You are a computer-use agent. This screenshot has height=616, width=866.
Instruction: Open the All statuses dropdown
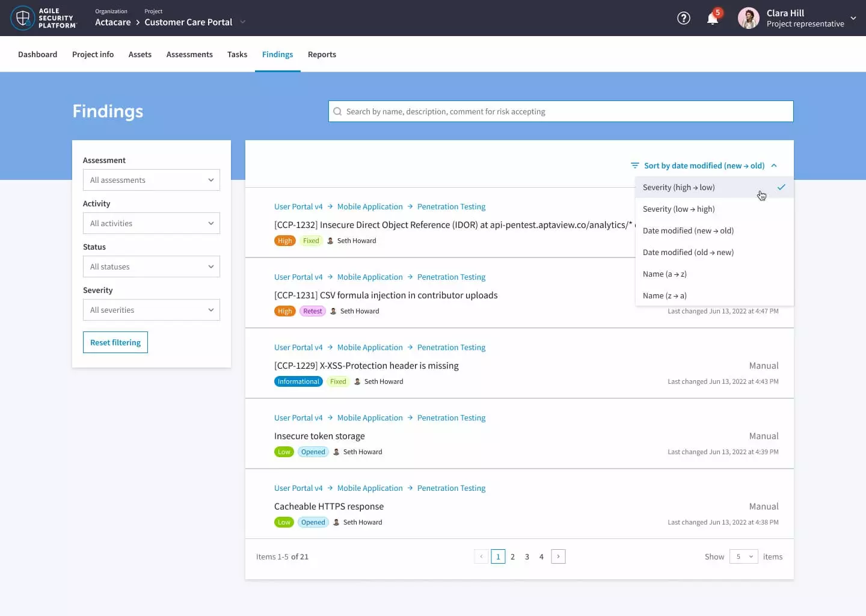pos(152,266)
